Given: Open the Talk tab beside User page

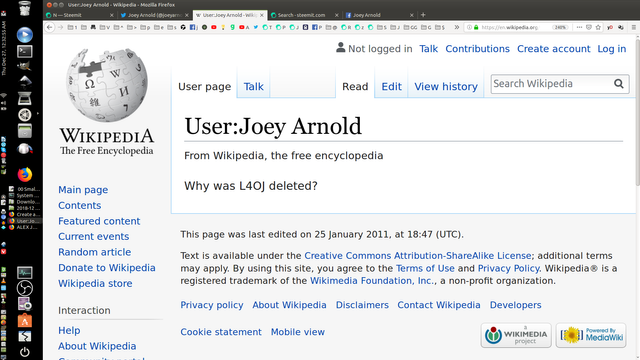Looking at the screenshot, I should pyautogui.click(x=253, y=87).
